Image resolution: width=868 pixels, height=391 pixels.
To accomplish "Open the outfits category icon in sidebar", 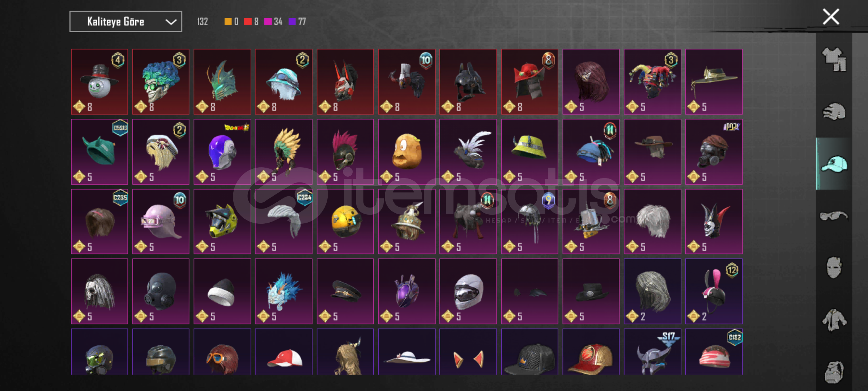I will [834, 59].
